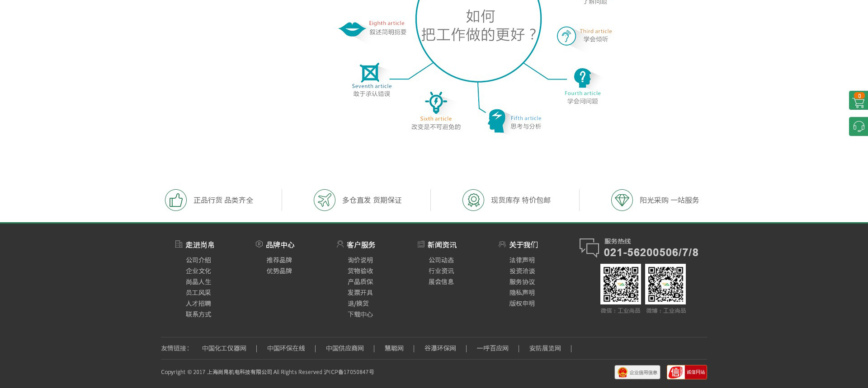This screenshot has height=388, width=868.
Task: Click the green shopping cart icon
Action: (x=858, y=101)
